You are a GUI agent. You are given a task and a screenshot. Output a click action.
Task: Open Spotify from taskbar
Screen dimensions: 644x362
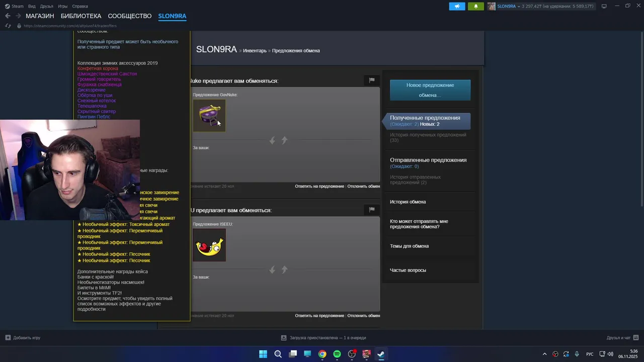[x=337, y=354]
